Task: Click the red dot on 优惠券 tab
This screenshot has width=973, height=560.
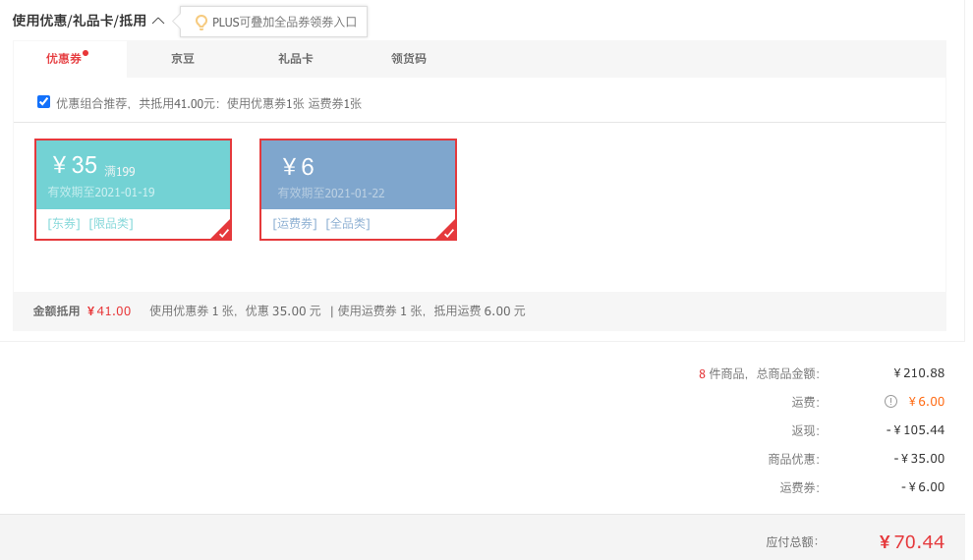Action: 86,53
